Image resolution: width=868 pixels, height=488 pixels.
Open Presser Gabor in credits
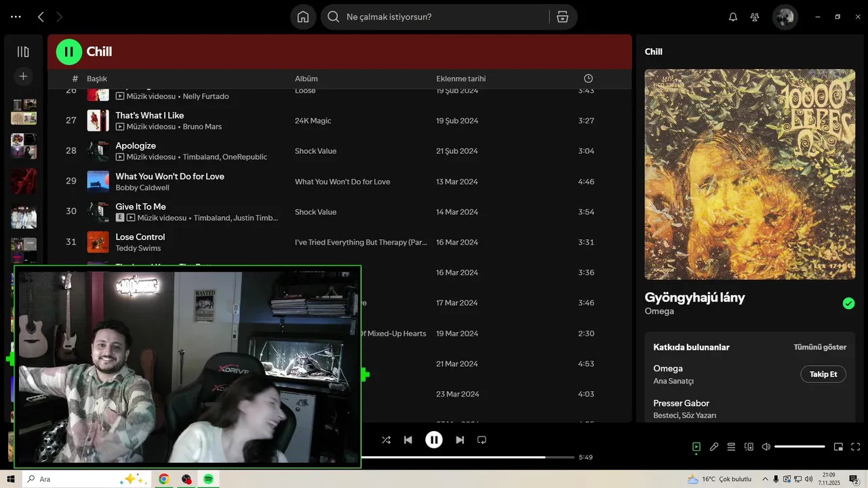[682, 403]
